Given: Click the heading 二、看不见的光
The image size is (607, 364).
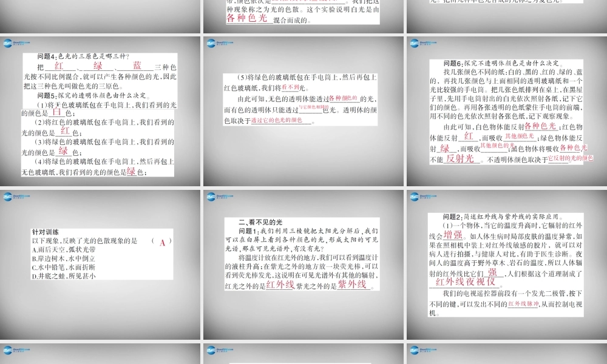Looking at the screenshot, I should [x=260, y=222].
